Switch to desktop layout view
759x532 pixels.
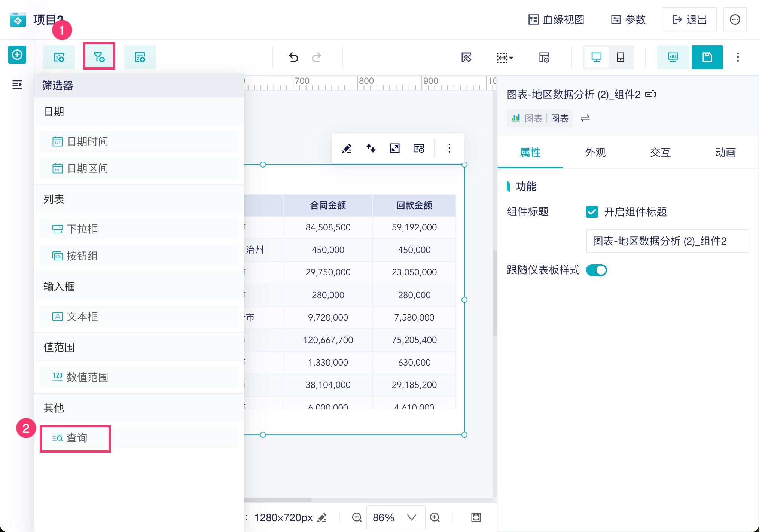[596, 57]
